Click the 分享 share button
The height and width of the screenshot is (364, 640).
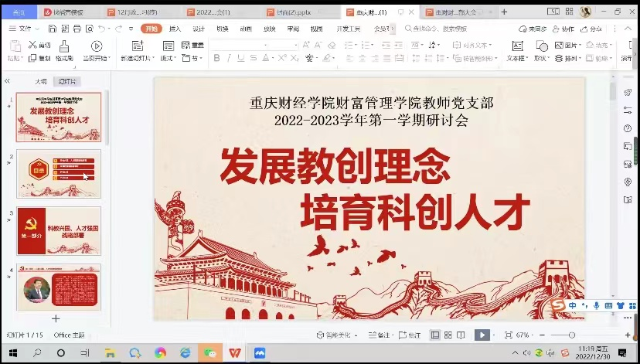[591, 29]
